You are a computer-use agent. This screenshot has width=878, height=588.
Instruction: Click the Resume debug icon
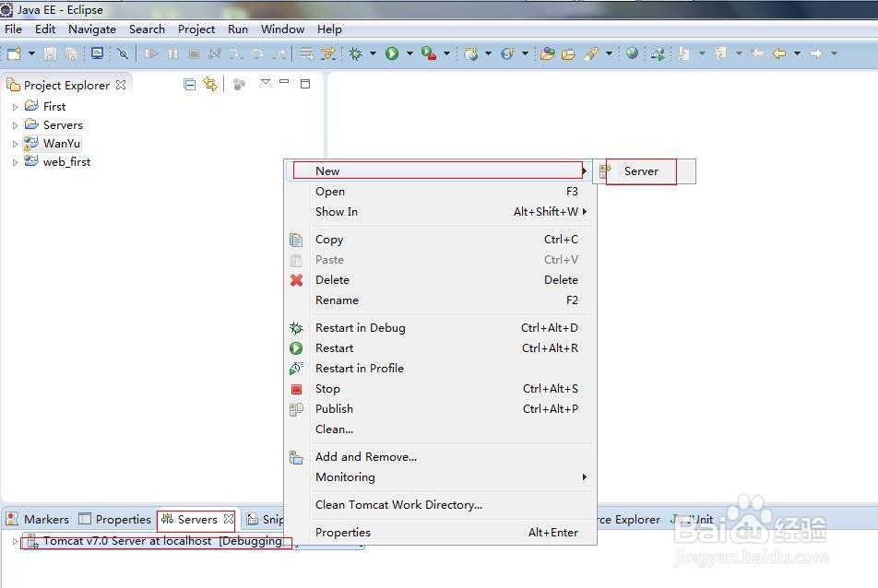point(151,53)
